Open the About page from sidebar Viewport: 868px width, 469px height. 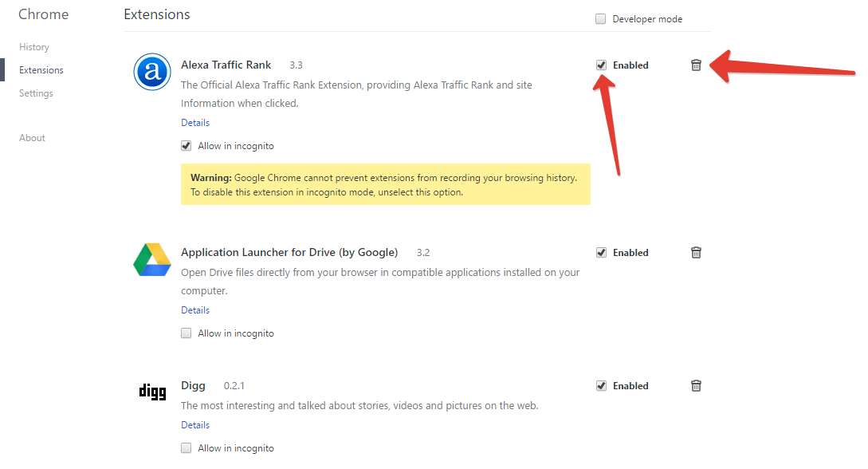point(32,138)
